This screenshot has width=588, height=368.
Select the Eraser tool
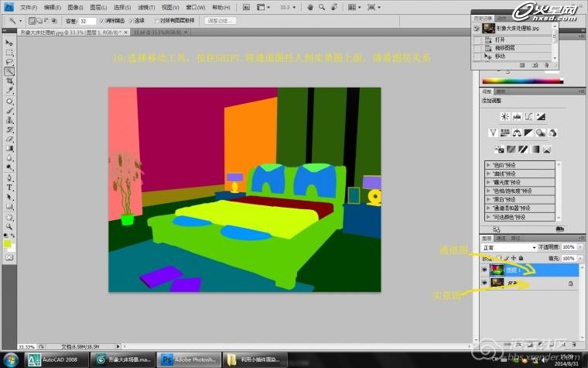(9, 139)
